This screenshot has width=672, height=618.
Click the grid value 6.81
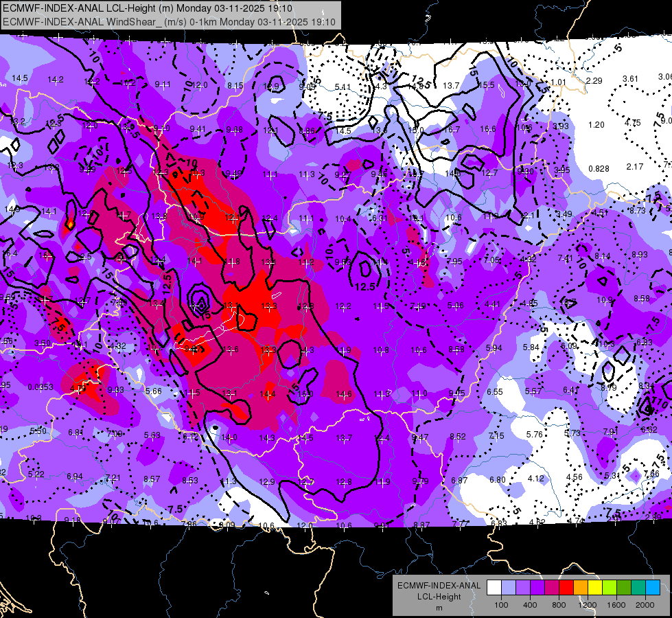point(76,433)
